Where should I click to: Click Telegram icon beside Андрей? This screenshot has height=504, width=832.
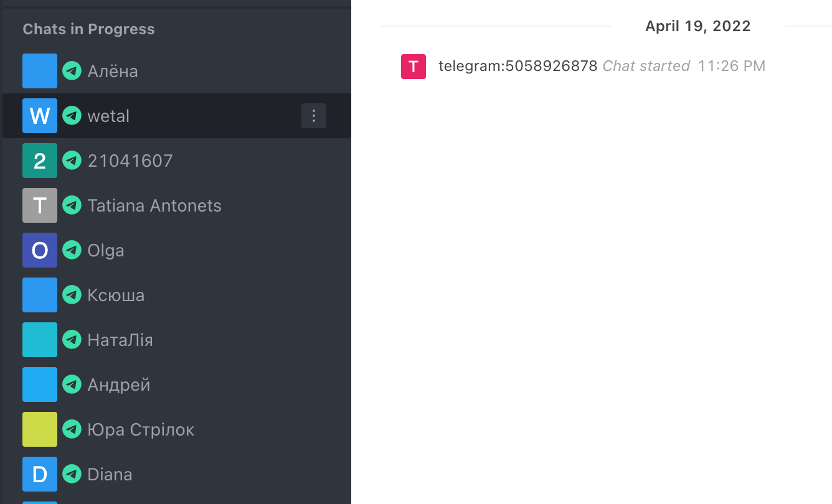pyautogui.click(x=72, y=385)
